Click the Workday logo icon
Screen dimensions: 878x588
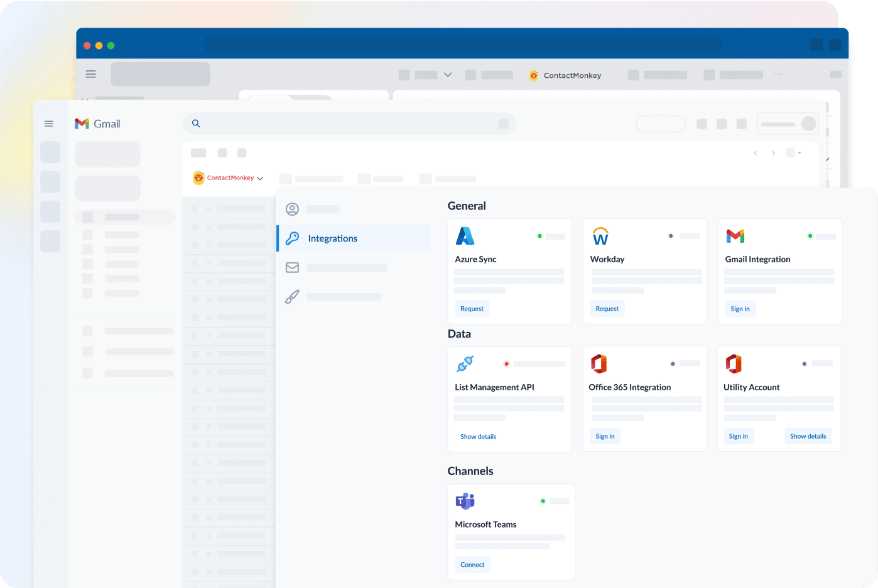[600, 236]
